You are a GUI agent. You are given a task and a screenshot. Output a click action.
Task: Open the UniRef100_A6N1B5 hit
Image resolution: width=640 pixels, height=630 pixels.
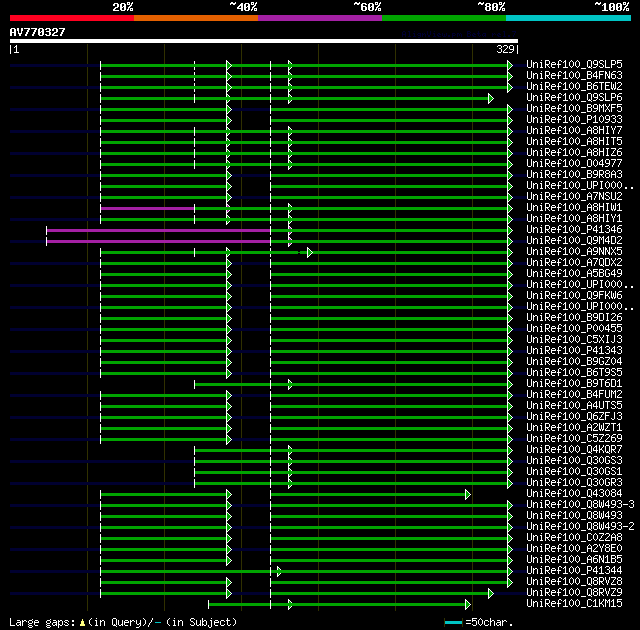pos(574,560)
